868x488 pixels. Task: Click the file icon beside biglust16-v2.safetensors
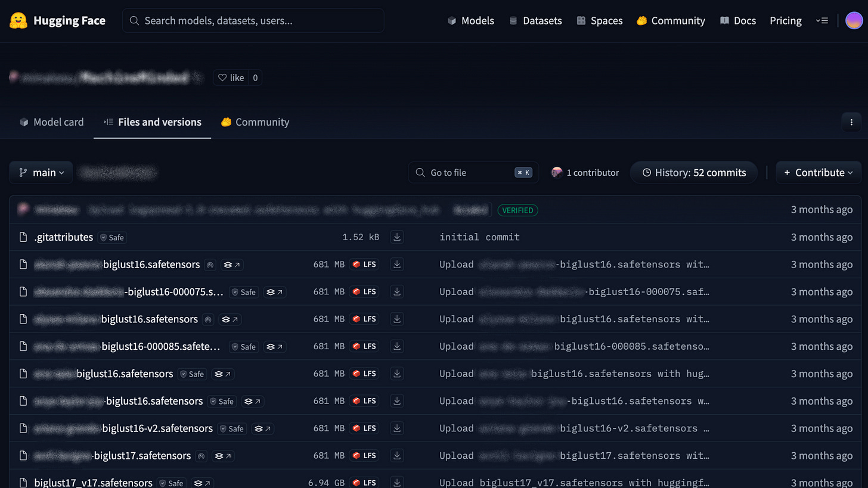click(x=23, y=428)
